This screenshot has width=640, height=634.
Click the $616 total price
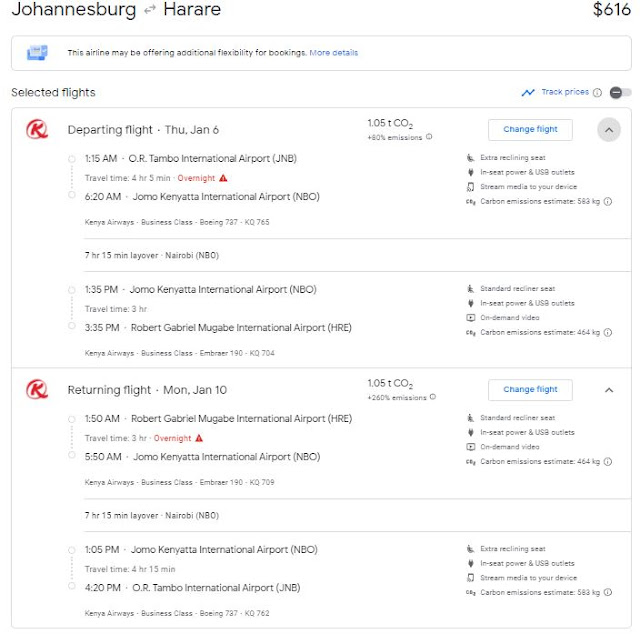pyautogui.click(x=611, y=9)
